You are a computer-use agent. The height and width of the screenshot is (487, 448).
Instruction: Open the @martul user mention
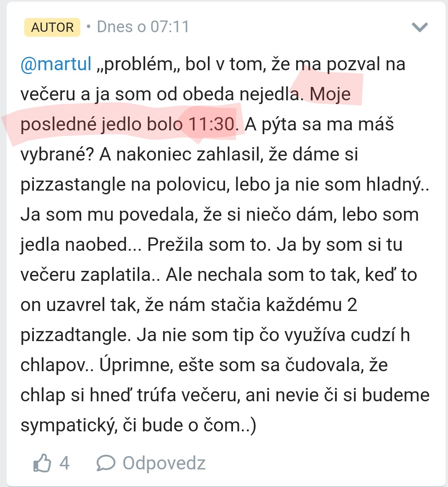(56, 64)
